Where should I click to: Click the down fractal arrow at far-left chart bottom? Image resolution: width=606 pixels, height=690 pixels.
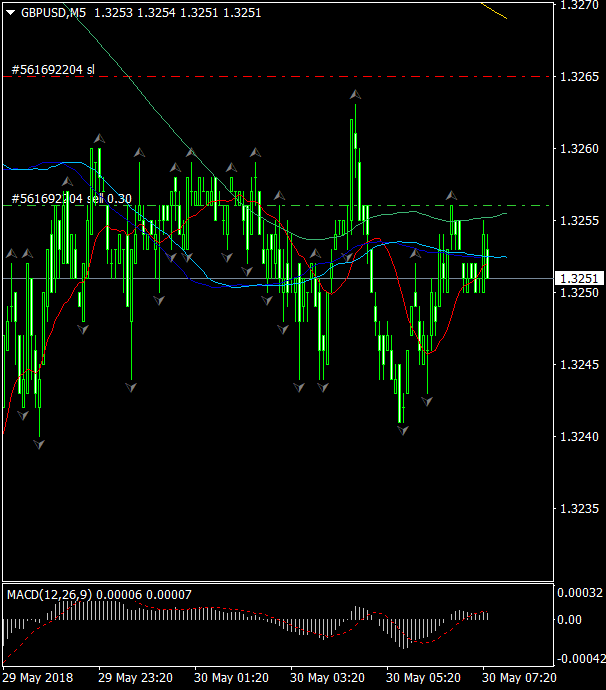point(39,443)
